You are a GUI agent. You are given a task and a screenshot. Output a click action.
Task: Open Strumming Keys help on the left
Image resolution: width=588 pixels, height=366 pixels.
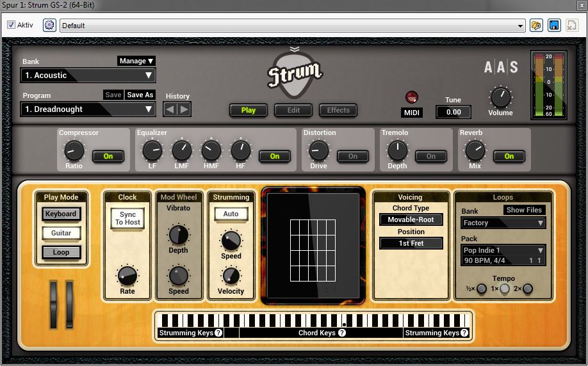pos(218,333)
